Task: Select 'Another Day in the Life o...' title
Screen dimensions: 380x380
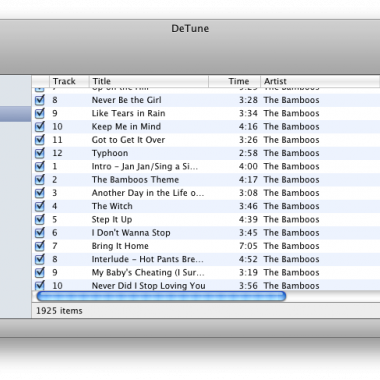Action: tap(148, 193)
